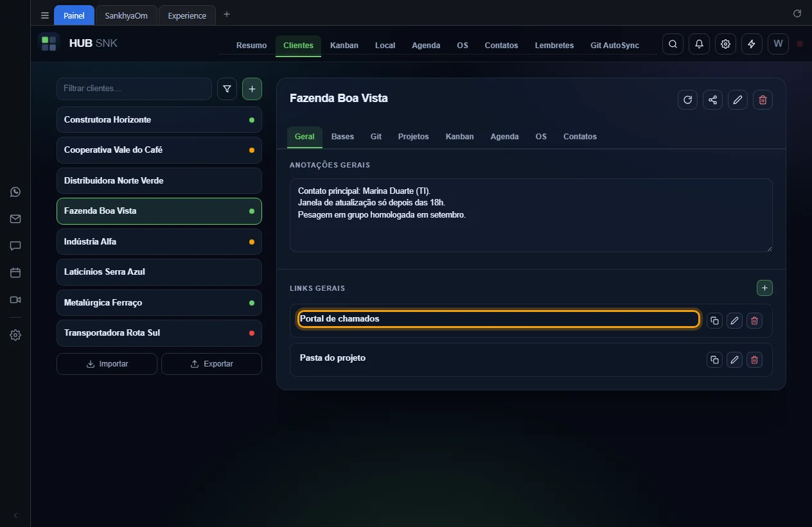Open the hamburger menu at top left
812x527 pixels.
(x=45, y=15)
